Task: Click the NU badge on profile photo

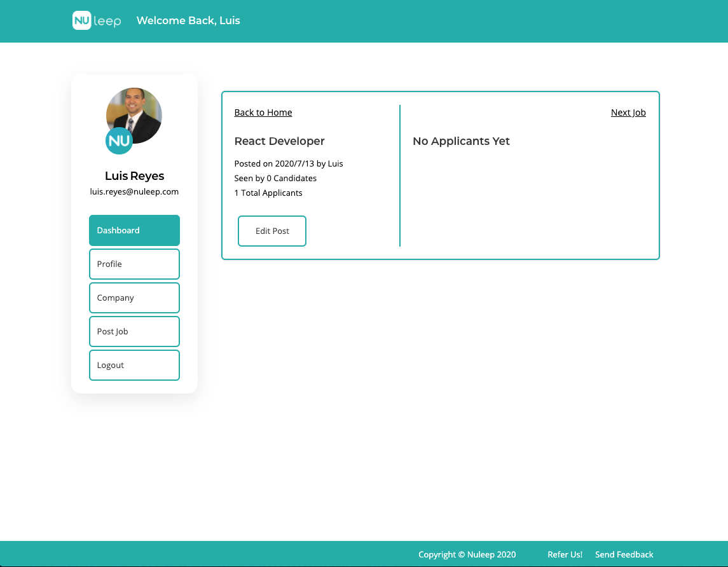Action: 120,140
